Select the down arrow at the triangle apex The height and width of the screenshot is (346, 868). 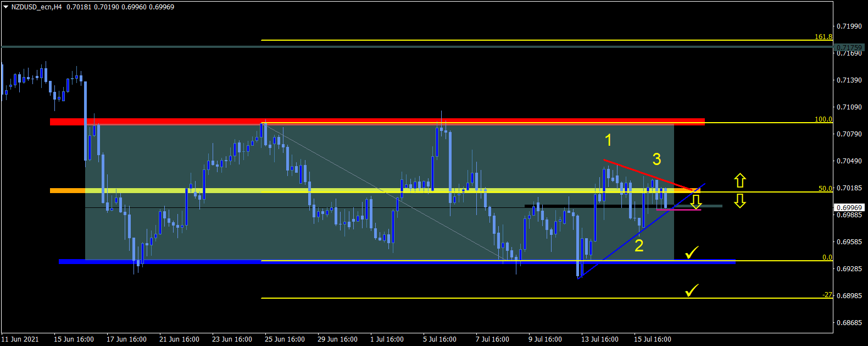[x=696, y=202]
